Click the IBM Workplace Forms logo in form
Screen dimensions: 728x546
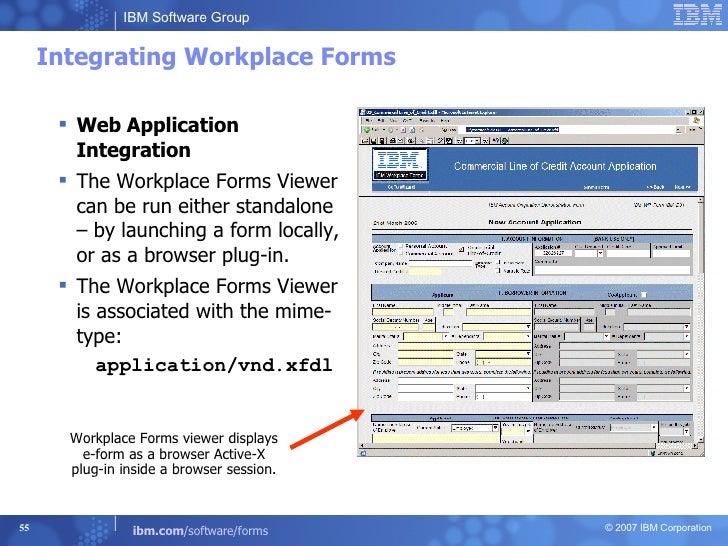[x=400, y=164]
